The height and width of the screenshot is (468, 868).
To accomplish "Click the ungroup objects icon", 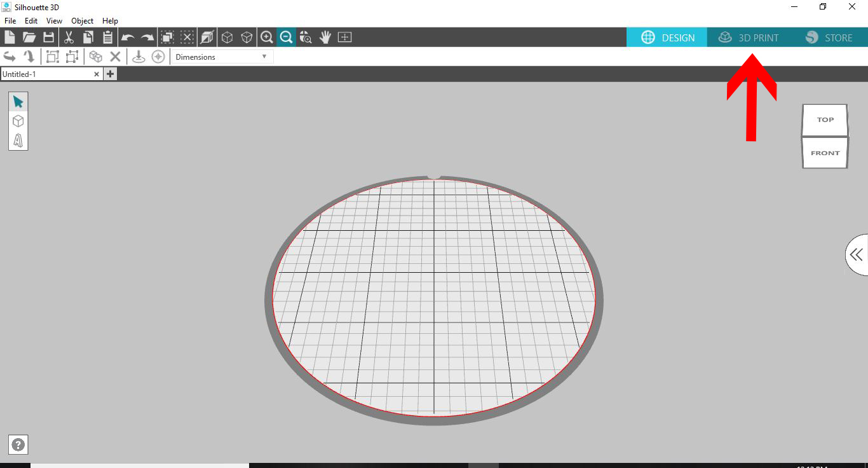I will 72,57.
